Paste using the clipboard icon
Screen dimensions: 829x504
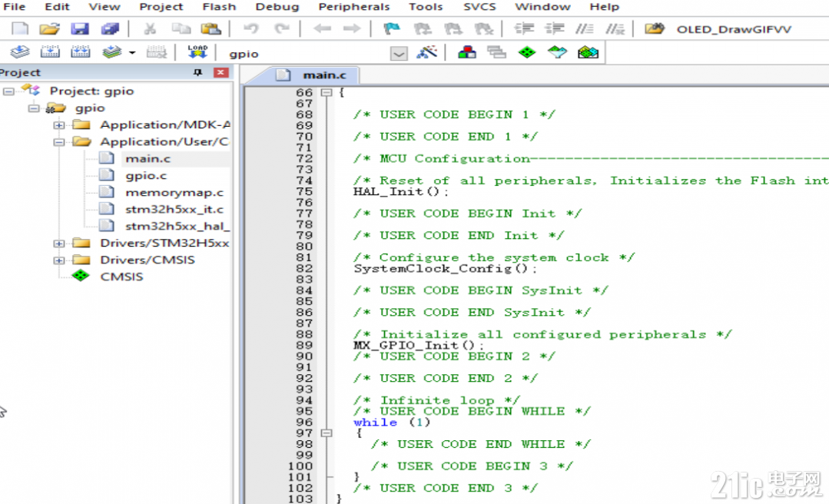(211, 28)
